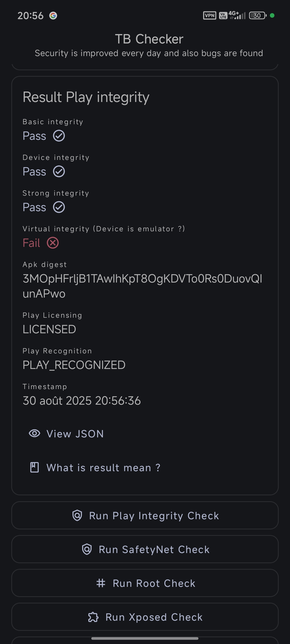Click the eye icon beside View JSON
The width and height of the screenshot is (290, 644).
[34, 433]
